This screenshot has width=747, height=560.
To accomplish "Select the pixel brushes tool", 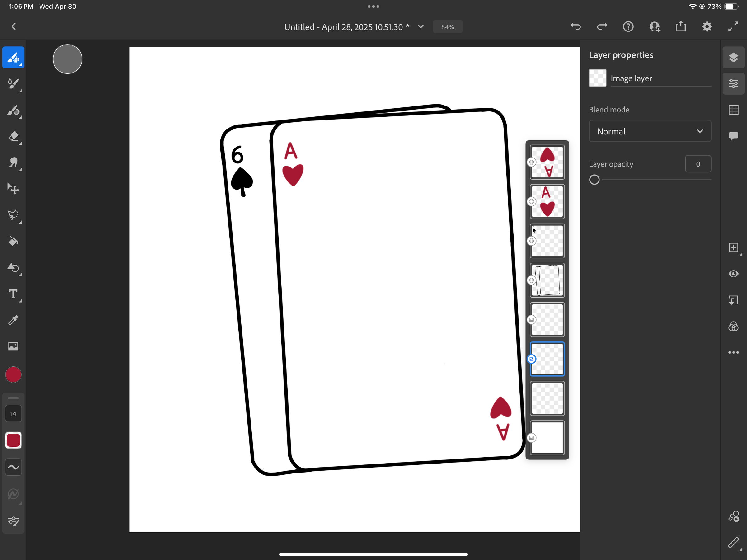I will tap(13, 58).
